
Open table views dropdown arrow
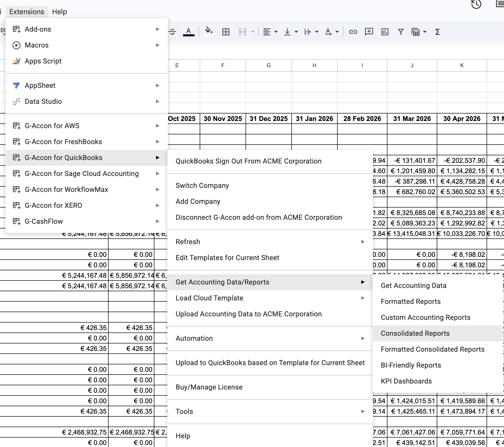coord(425,32)
